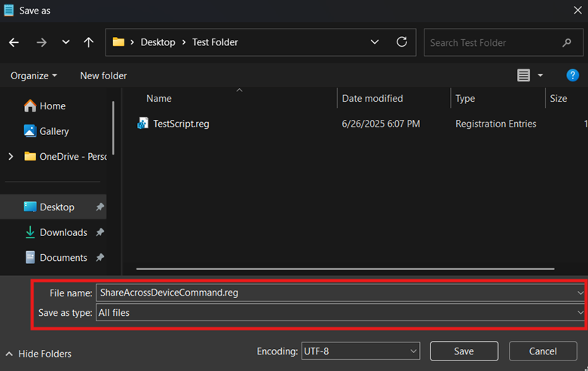Click the pin icon next to Downloads
Image resolution: width=588 pixels, height=371 pixels.
100,232
